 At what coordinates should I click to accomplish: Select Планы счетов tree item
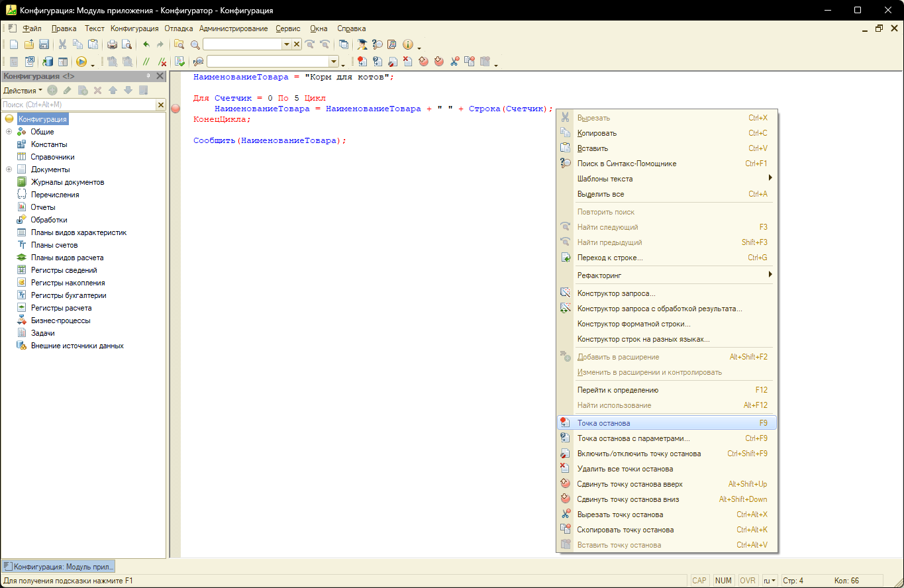(54, 245)
